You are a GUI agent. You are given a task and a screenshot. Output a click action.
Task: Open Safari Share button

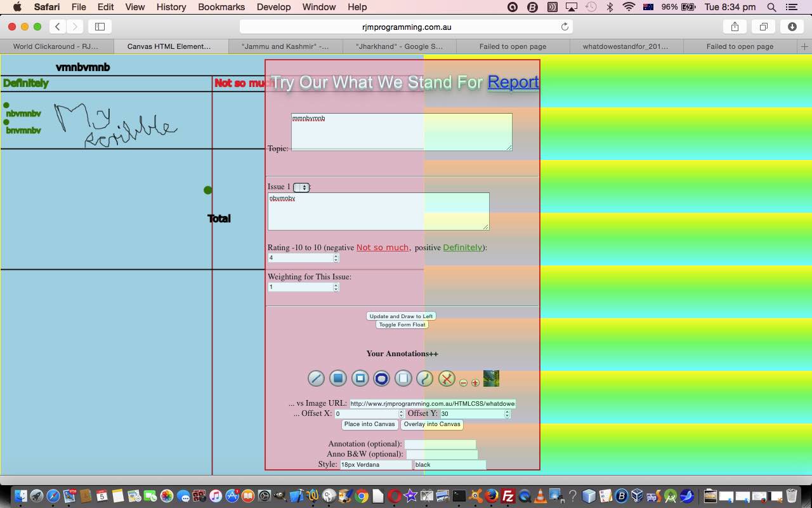click(x=735, y=27)
